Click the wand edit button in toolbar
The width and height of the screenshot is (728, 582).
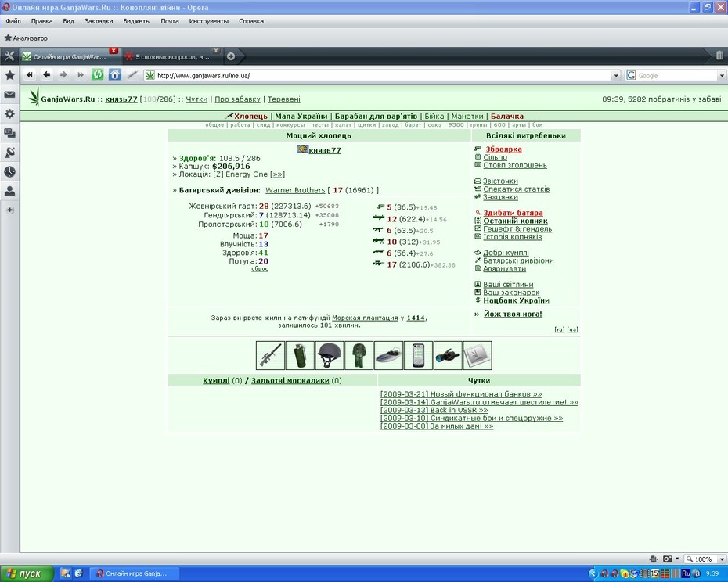coord(132,75)
